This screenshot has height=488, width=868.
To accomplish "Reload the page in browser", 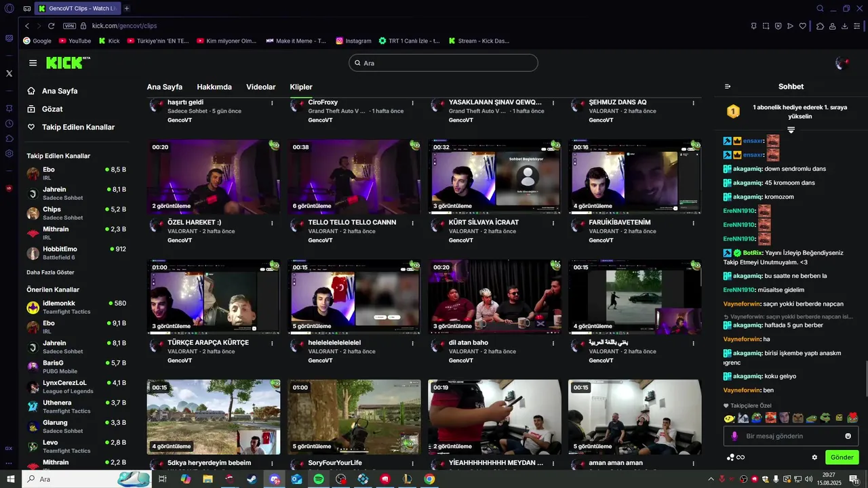I will (x=52, y=26).
